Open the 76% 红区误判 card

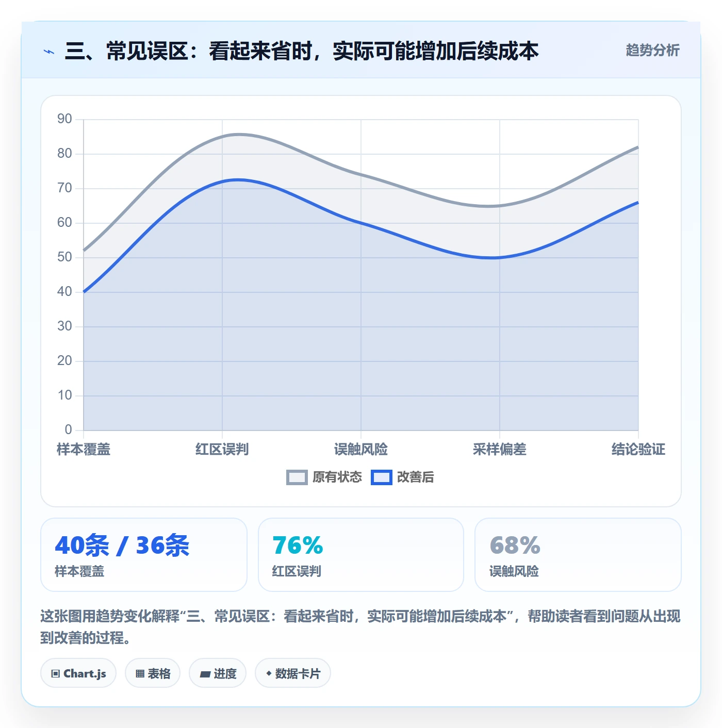pyautogui.click(x=361, y=555)
